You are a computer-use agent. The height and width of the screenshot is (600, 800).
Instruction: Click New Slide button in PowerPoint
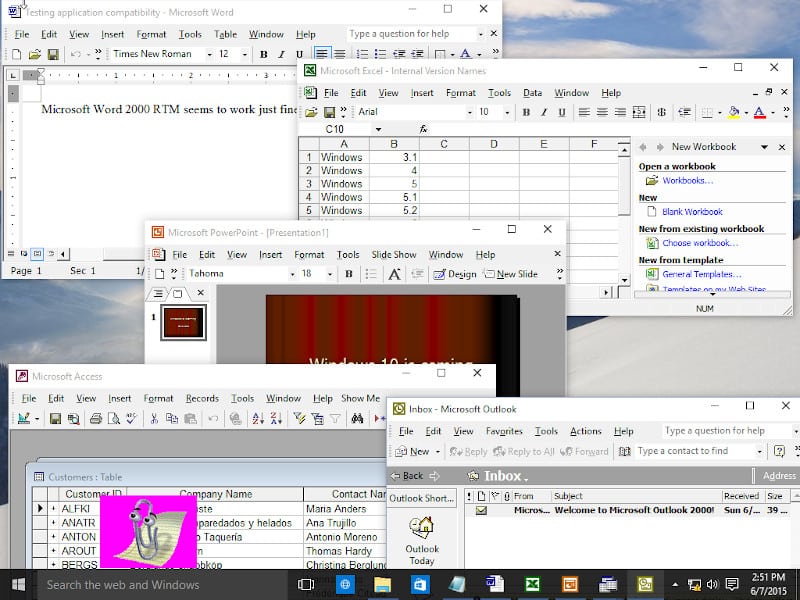click(510, 274)
